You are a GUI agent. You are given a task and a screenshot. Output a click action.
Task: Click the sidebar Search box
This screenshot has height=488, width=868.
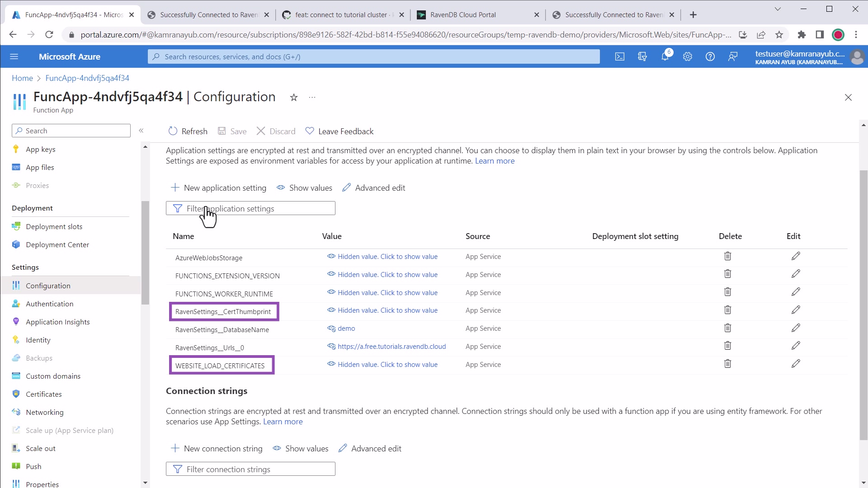[71, 131]
